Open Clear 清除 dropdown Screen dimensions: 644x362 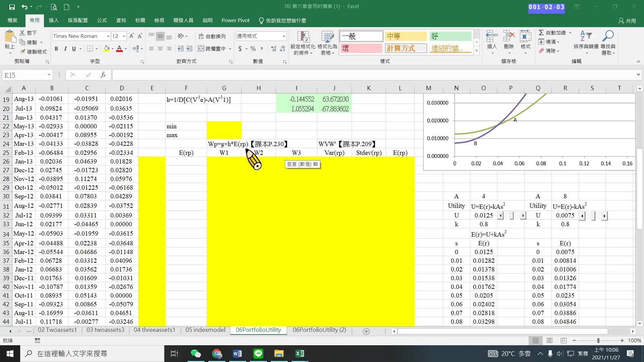point(549,51)
